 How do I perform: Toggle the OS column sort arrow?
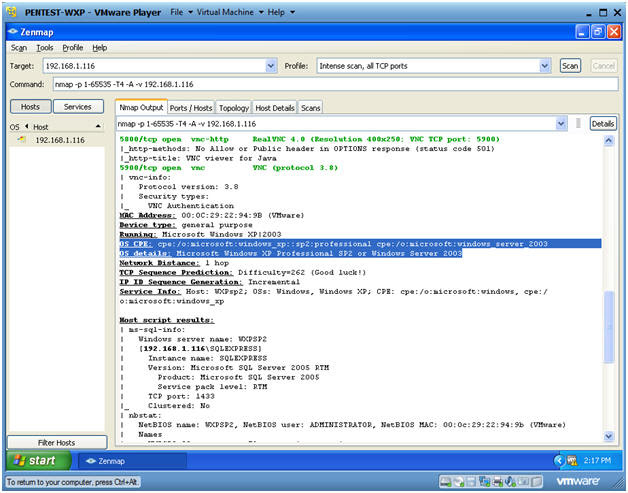pos(26,127)
